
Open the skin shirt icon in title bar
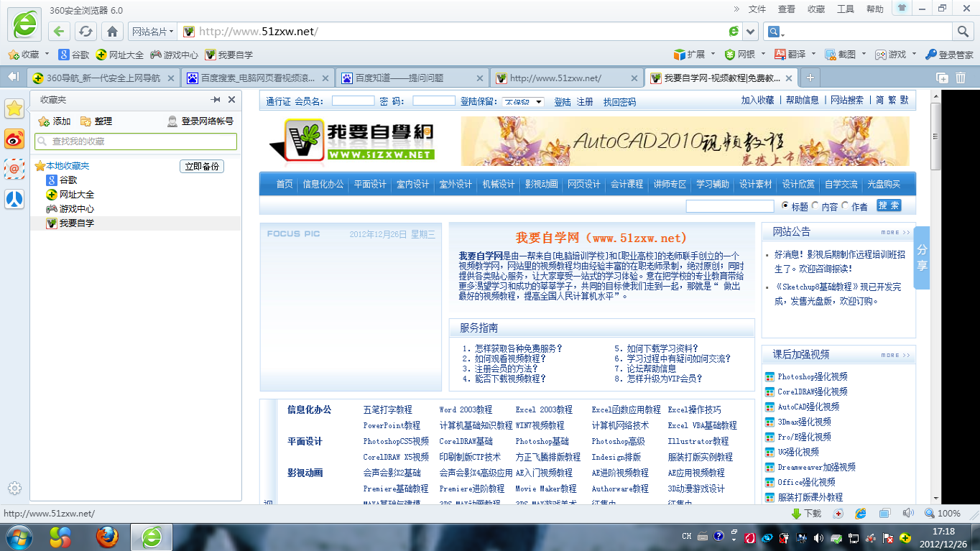[901, 8]
